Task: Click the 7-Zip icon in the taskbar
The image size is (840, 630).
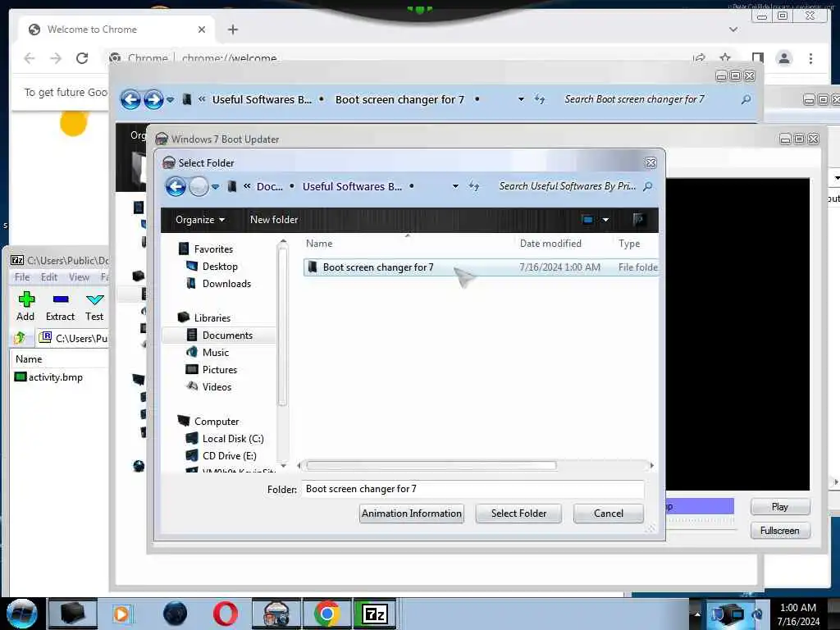Action: [x=375, y=614]
